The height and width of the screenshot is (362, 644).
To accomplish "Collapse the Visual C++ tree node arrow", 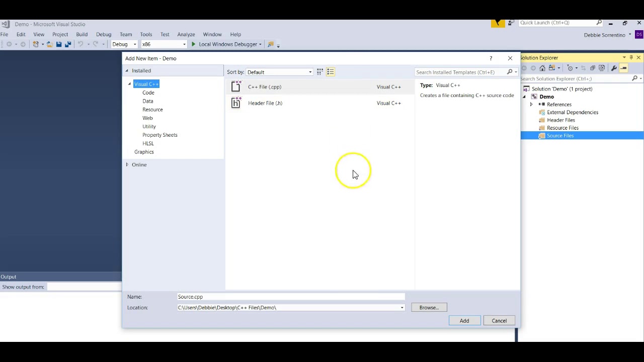I will 129,84.
